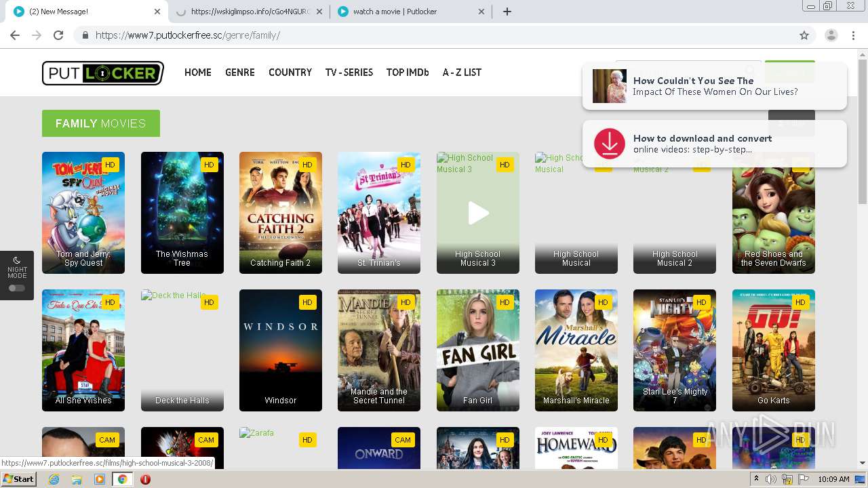Open Chrome three-dot menu
This screenshot has width=868, height=488.
853,35
